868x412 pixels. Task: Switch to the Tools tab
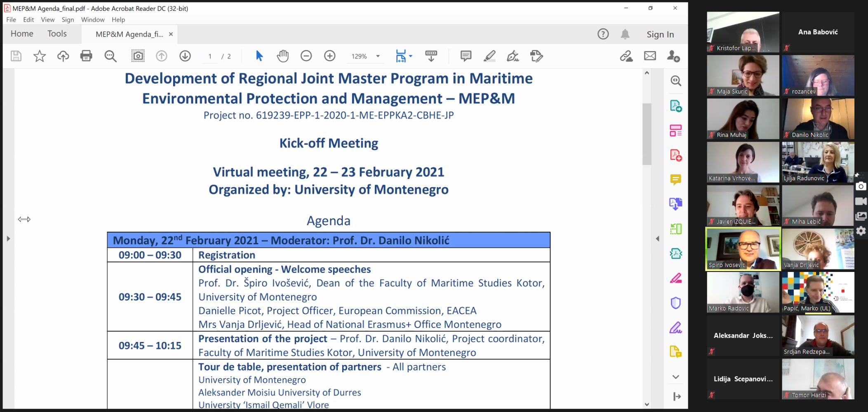57,34
